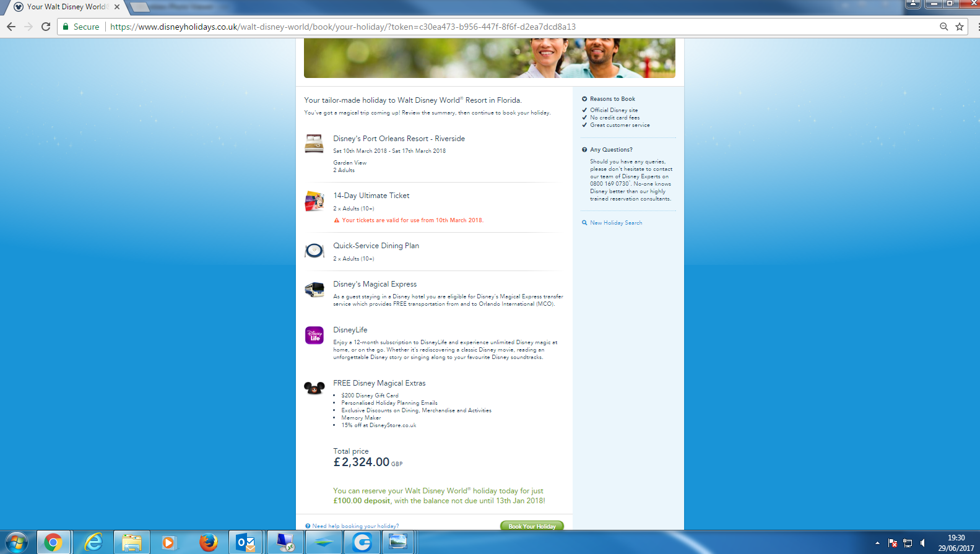Reload the Disney holidays page
This screenshot has height=554, width=980.
coord(46,27)
